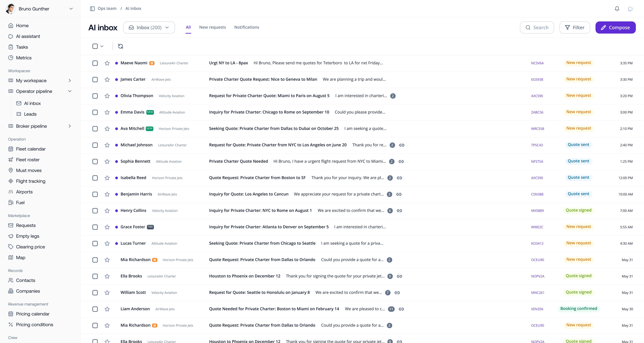Open Flight tracking
Viewport: 644px width, 343px height.
tap(27, 181)
